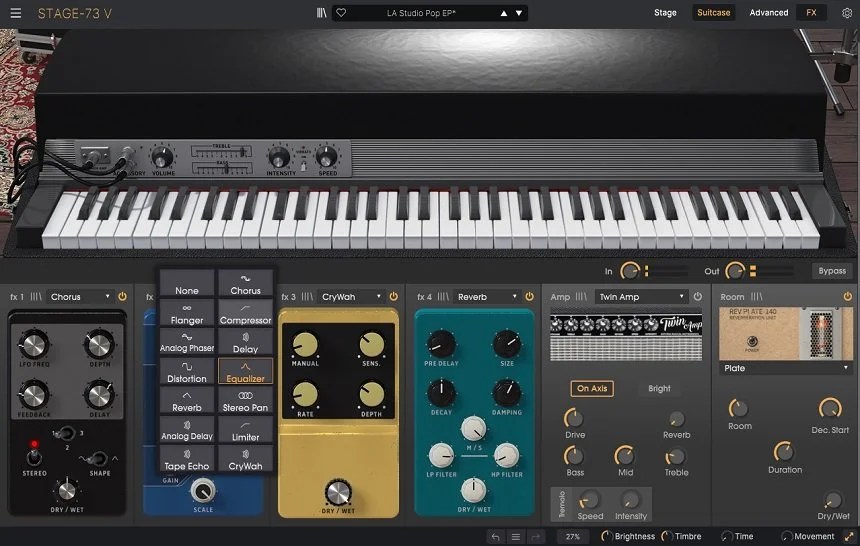The width and height of the screenshot is (860, 546).
Task: Toggle the Amp power button
Action: [697, 296]
